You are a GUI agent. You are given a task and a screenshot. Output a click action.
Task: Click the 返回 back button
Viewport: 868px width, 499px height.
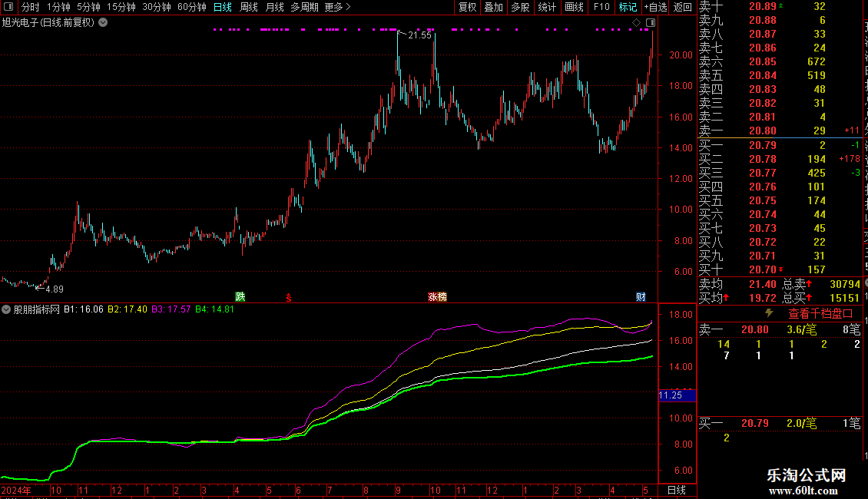coord(683,7)
